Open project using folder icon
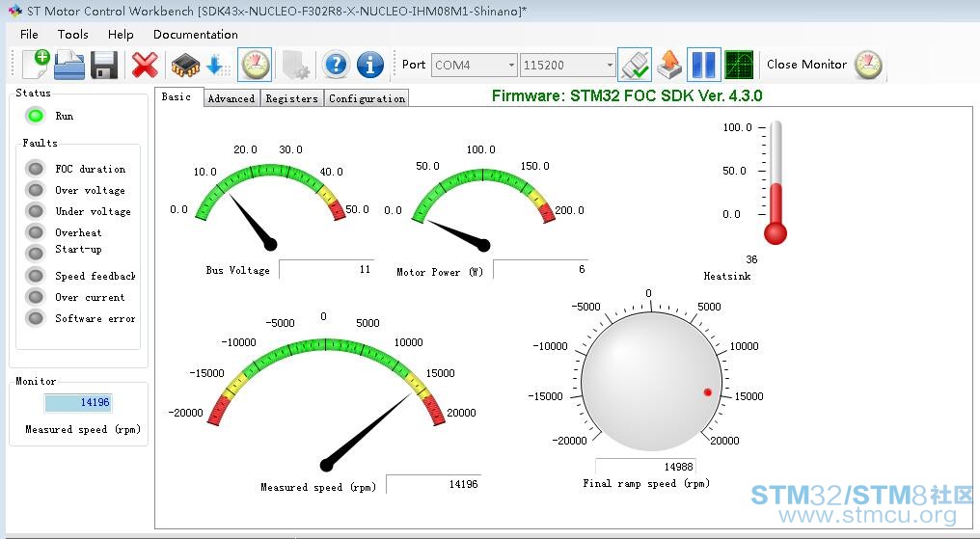Viewport: 980px width, 539px height. click(69, 65)
